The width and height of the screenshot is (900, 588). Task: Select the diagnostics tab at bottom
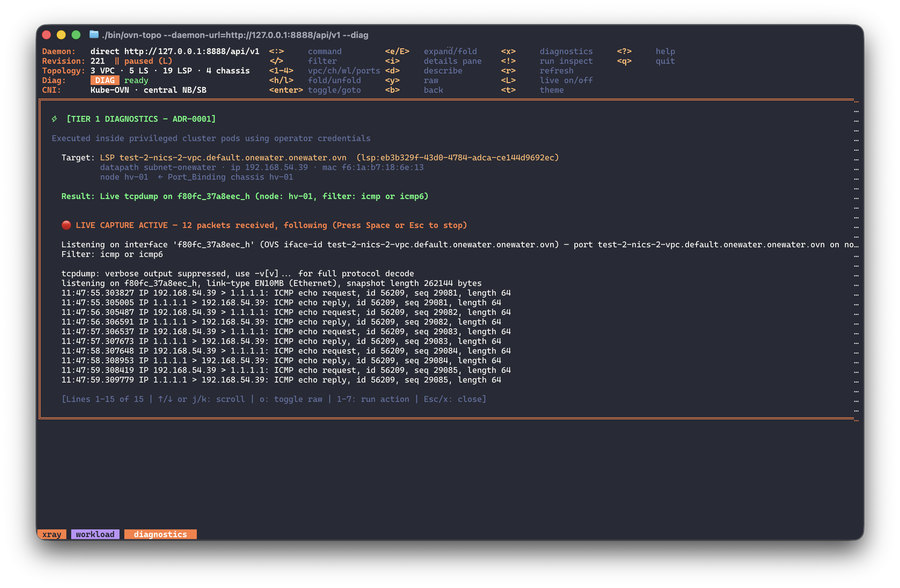click(x=160, y=534)
